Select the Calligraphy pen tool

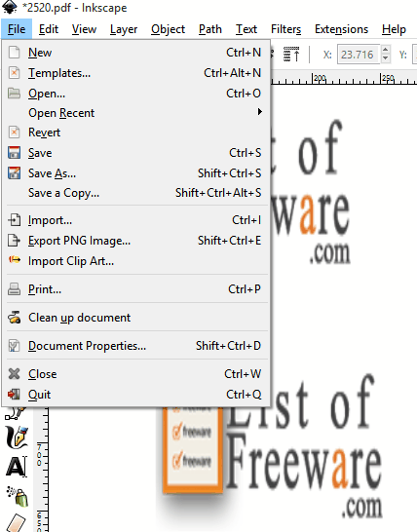click(x=17, y=437)
